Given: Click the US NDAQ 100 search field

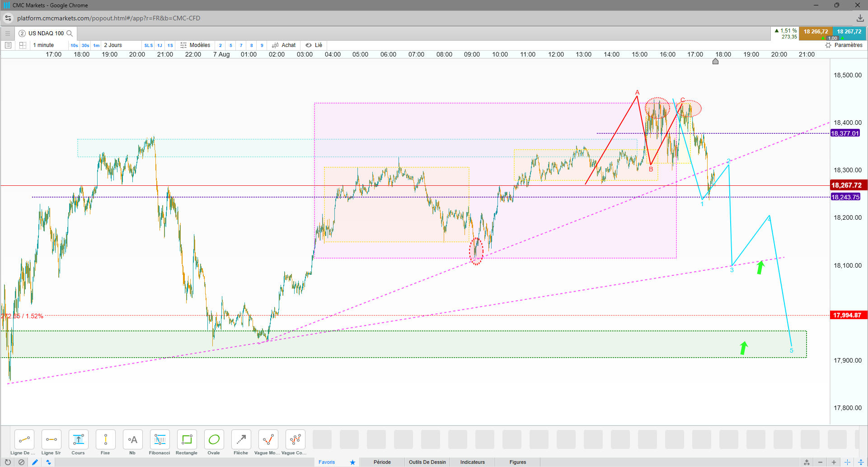Looking at the screenshot, I should (46, 33).
